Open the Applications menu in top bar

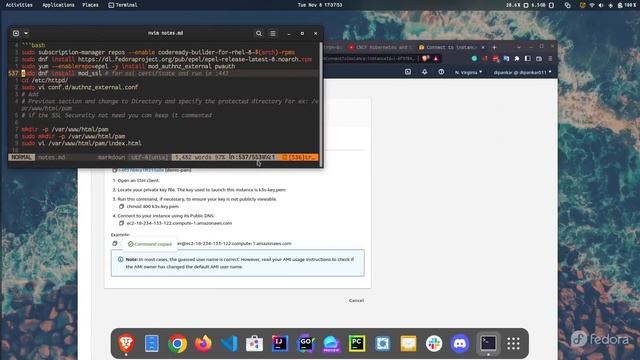pos(58,5)
